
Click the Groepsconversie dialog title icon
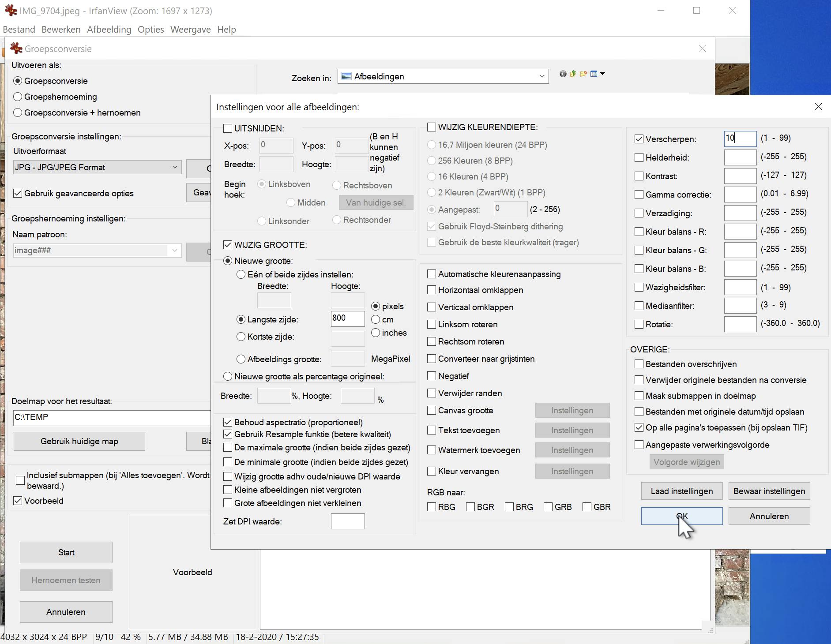coord(16,49)
